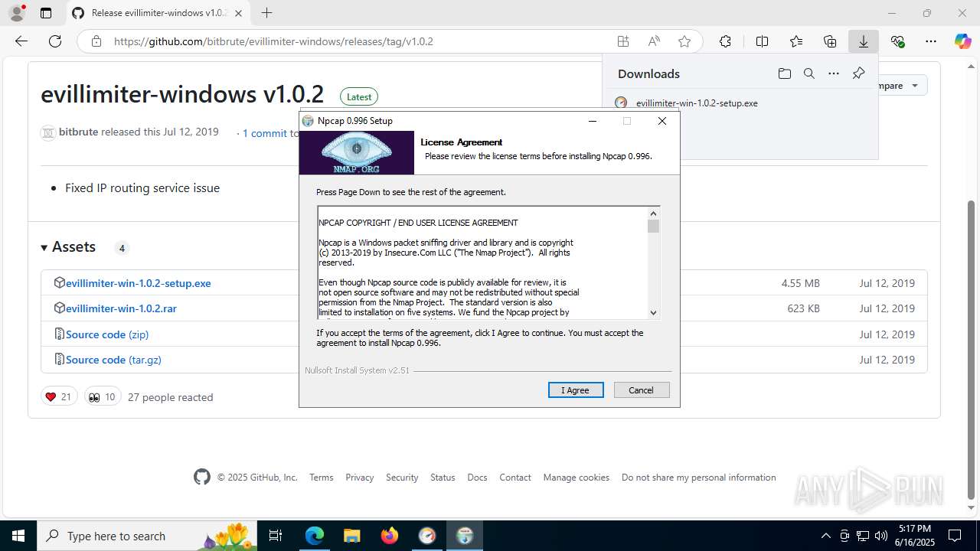This screenshot has width=980, height=551.
Task: Open notification center icon
Action: [955, 536]
